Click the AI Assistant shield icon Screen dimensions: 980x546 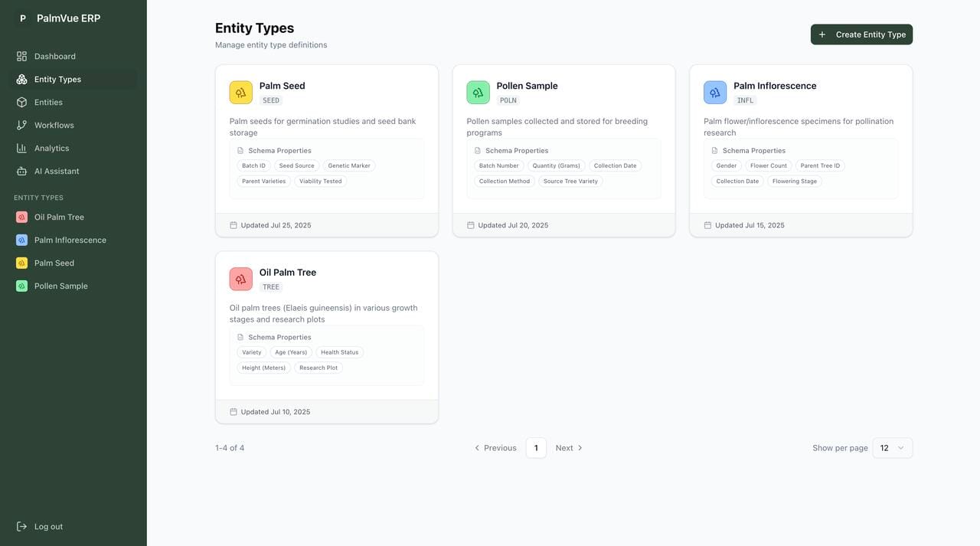coord(21,172)
